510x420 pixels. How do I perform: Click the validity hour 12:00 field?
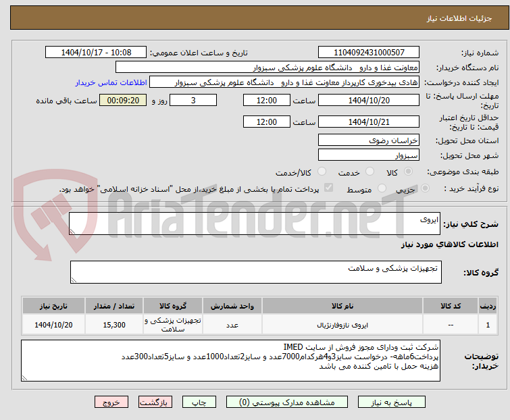267,122
